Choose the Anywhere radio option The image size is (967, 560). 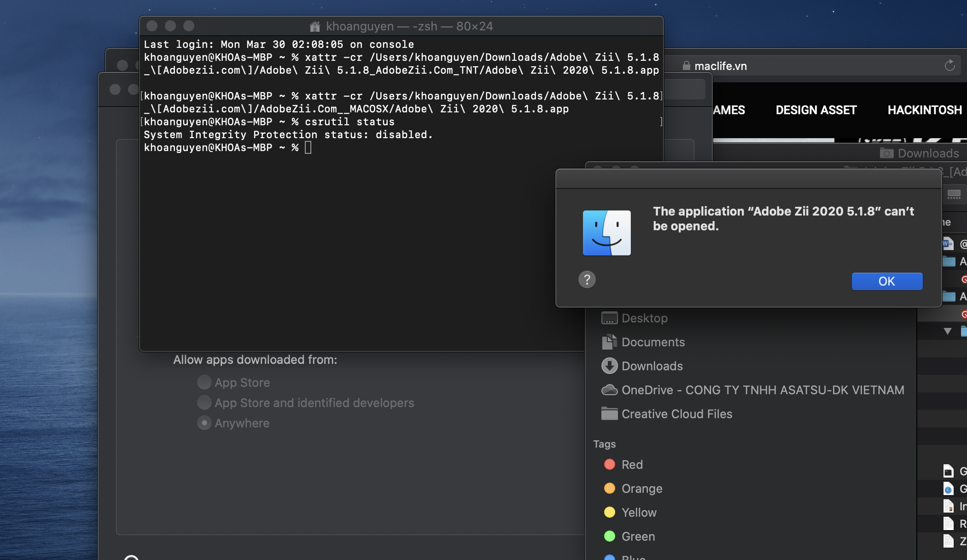[x=204, y=423]
